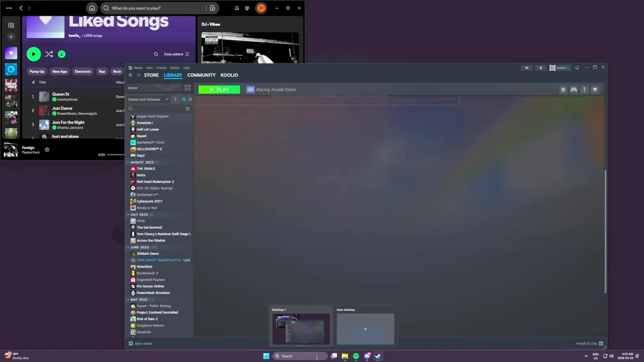Image resolution: width=644 pixels, height=362 pixels.
Task: Filter Liked Songs by Pump Up
Action: pyautogui.click(x=37, y=71)
